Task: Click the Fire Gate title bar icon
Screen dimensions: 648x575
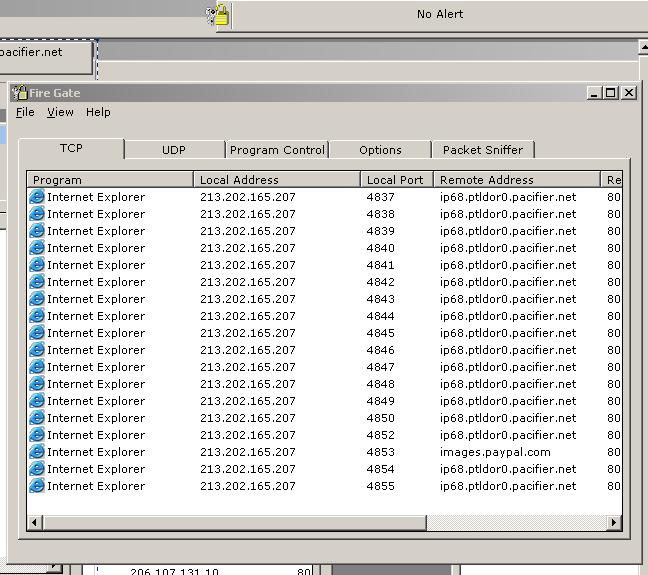Action: point(19,93)
